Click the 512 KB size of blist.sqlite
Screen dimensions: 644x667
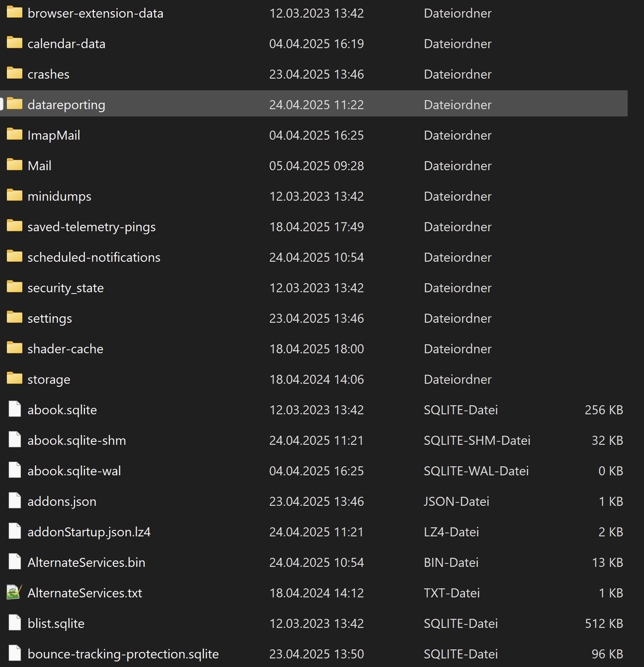click(604, 624)
